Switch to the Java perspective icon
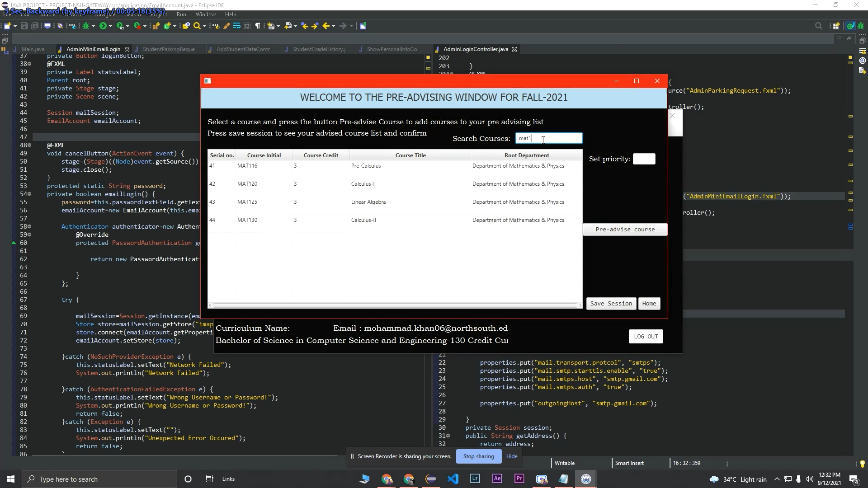 (x=850, y=26)
